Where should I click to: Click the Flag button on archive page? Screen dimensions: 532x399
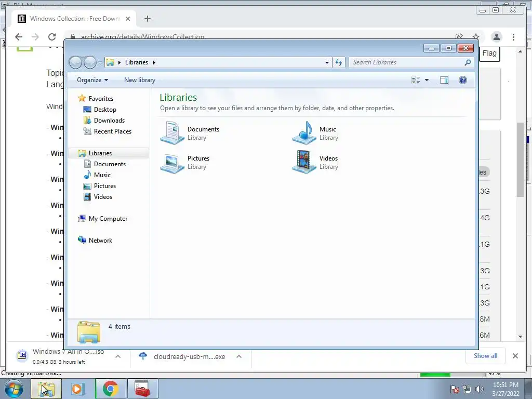[489, 54]
